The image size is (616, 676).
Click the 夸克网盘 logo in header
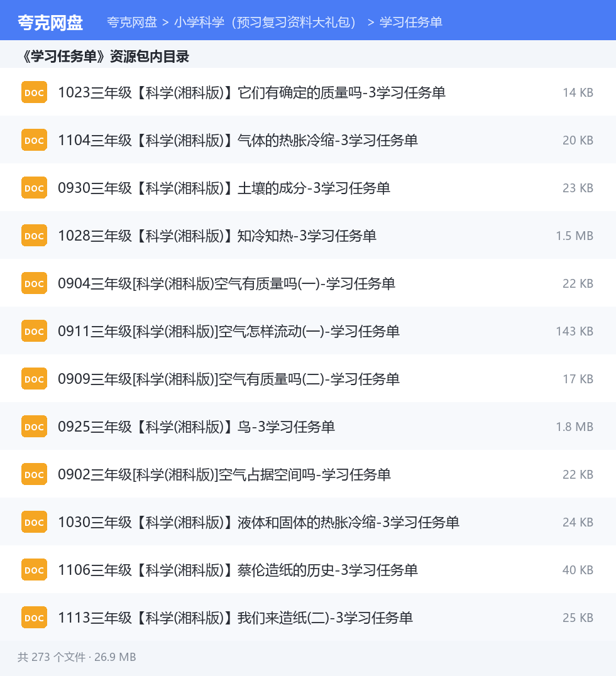pos(50,23)
